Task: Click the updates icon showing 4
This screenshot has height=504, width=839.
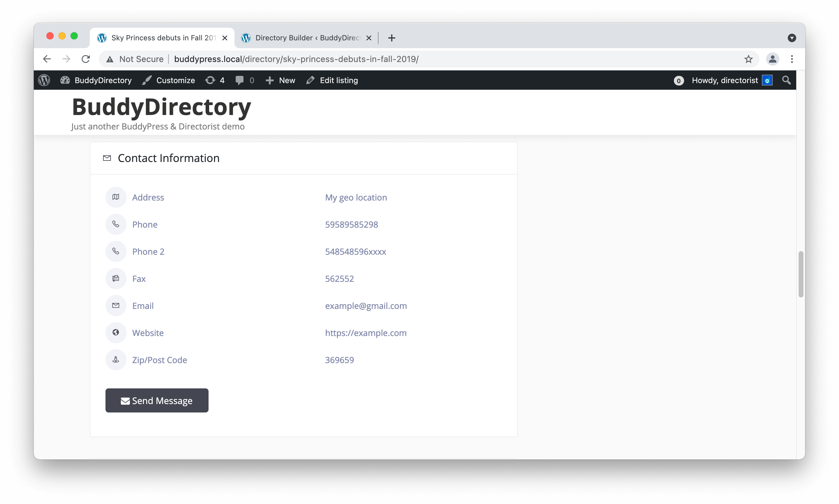Action: tap(209, 80)
